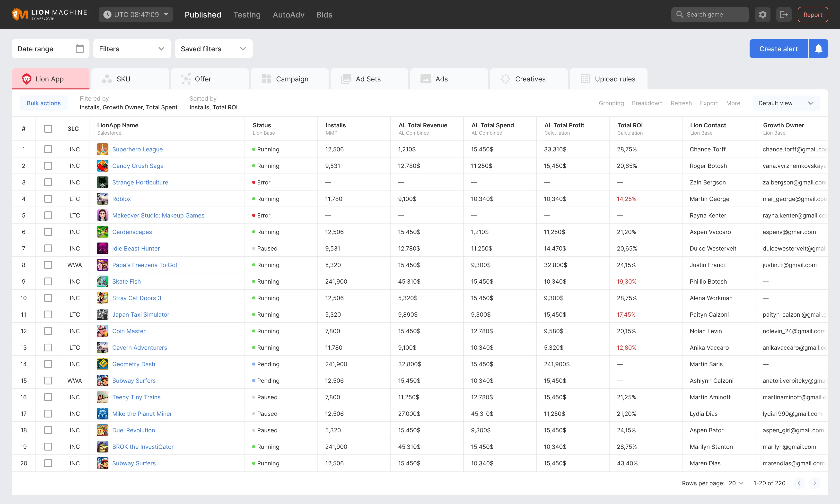Image resolution: width=840 pixels, height=504 pixels.
Task: Click the Mike the Planet Miner icon
Action: coord(102,414)
